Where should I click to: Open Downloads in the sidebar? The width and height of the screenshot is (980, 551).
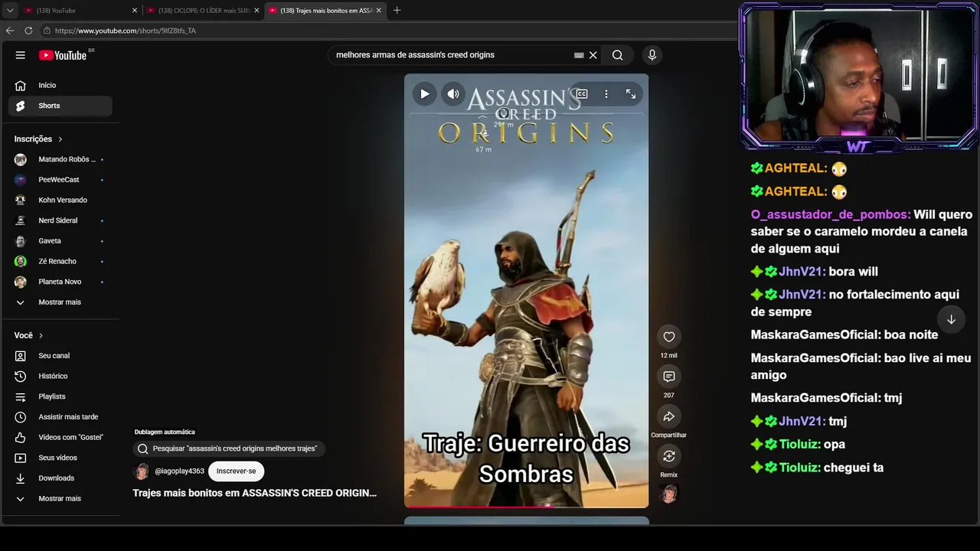pyautogui.click(x=60, y=478)
